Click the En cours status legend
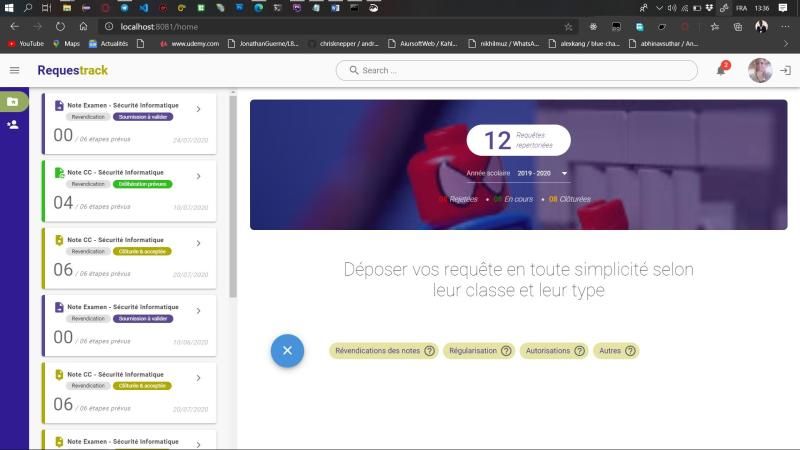 click(513, 199)
